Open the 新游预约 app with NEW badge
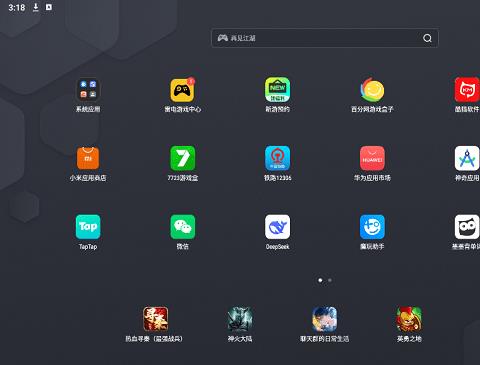This screenshot has width=480, height=365. [x=277, y=90]
